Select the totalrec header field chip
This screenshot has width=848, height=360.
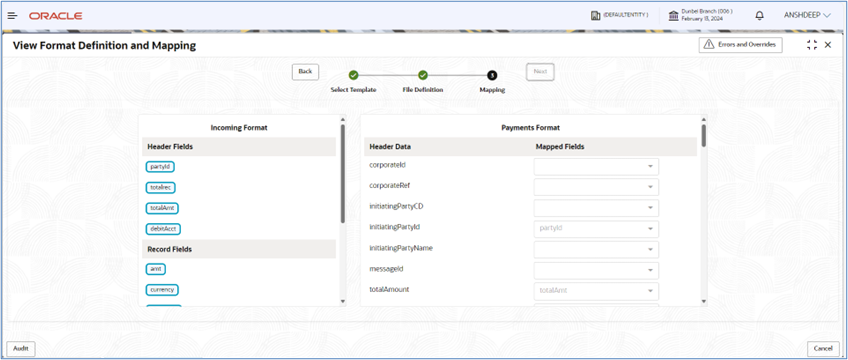coord(161,188)
